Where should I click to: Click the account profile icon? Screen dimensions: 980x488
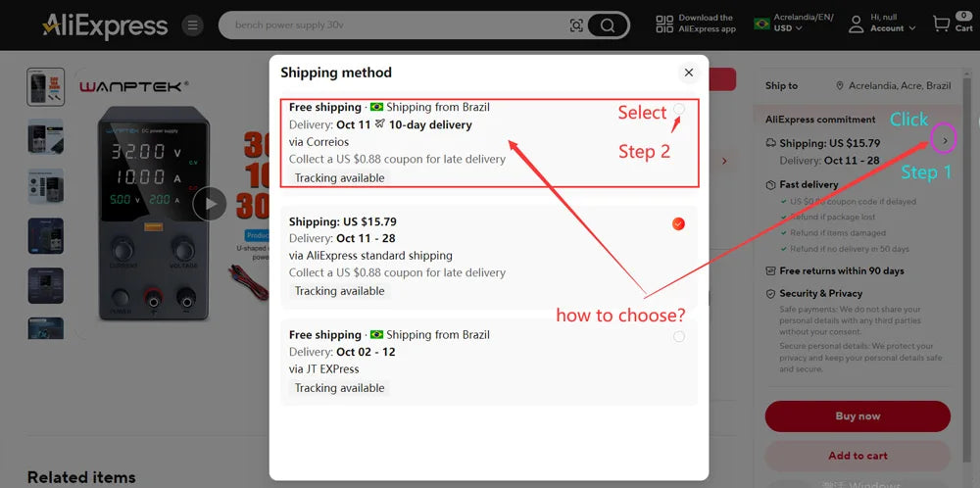[857, 25]
